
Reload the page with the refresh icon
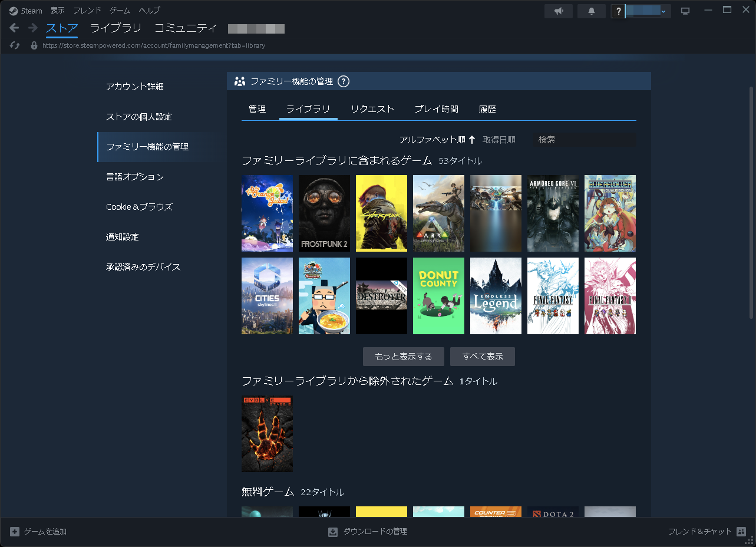pos(14,45)
